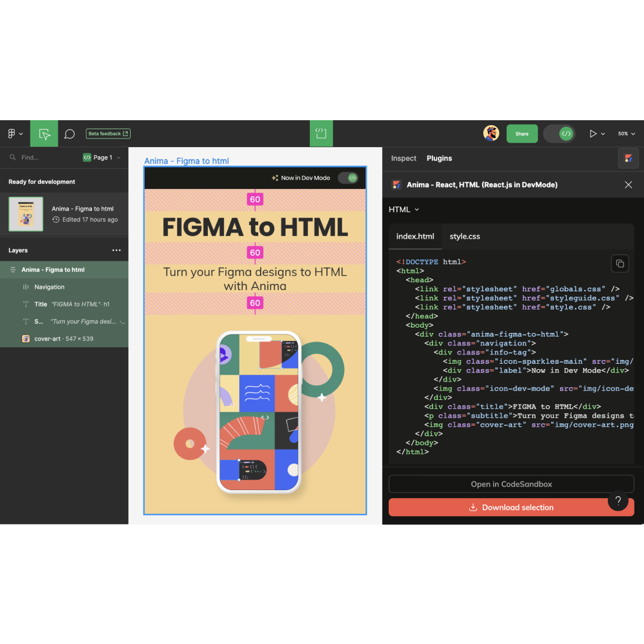Switch to the style.css tab

click(x=464, y=236)
